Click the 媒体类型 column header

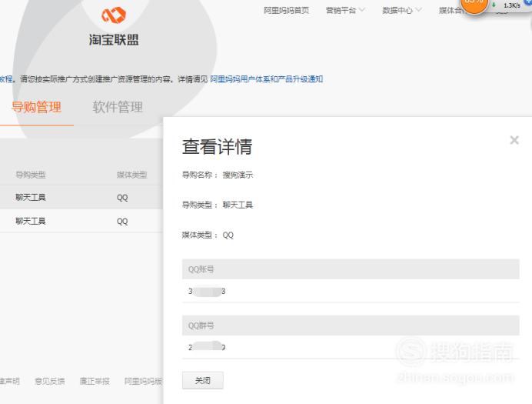point(131,175)
